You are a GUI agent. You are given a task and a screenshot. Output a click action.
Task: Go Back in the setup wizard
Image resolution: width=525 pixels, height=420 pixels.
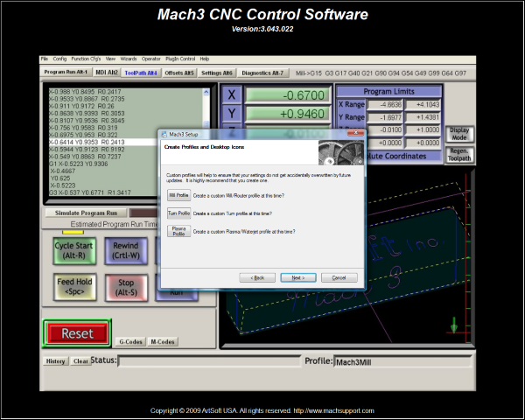point(256,276)
